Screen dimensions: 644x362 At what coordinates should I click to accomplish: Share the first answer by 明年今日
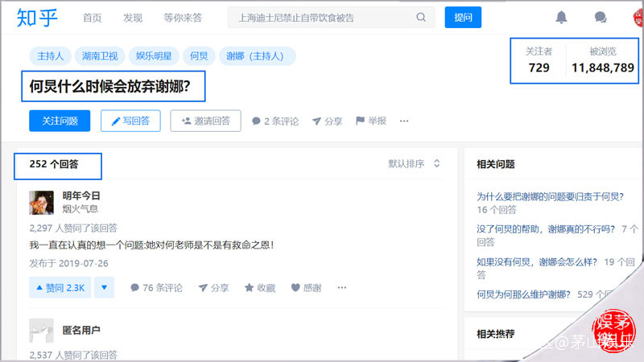(x=213, y=288)
